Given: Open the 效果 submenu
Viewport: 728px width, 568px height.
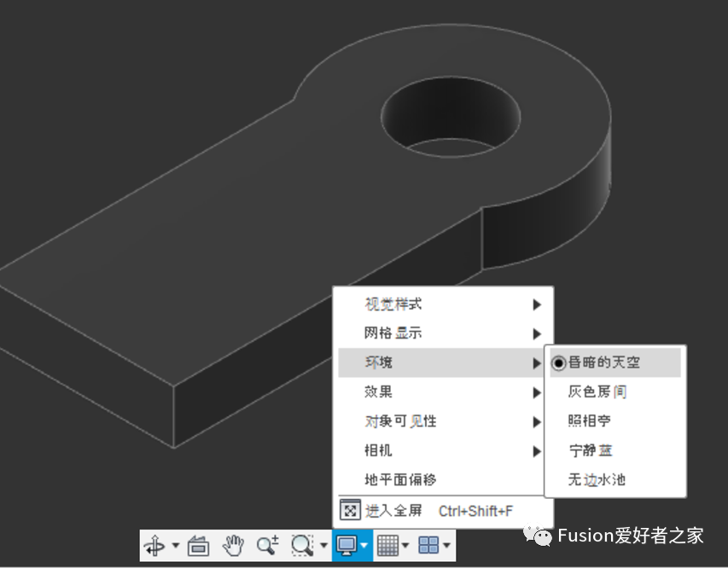Looking at the screenshot, I should tap(441, 392).
